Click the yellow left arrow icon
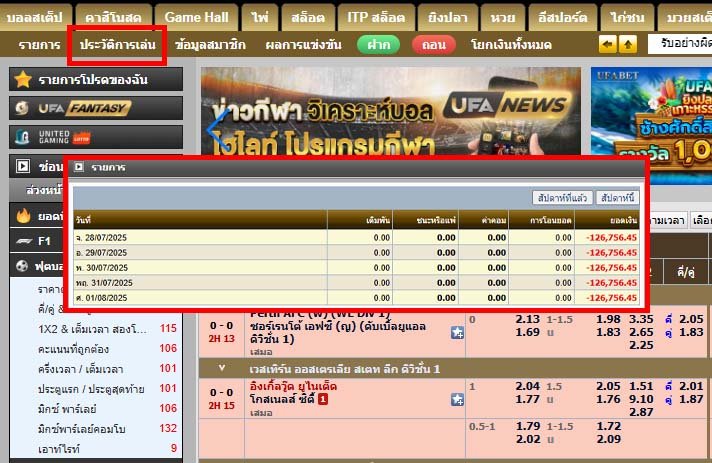Screen dimensions: 712x463 (607, 44)
